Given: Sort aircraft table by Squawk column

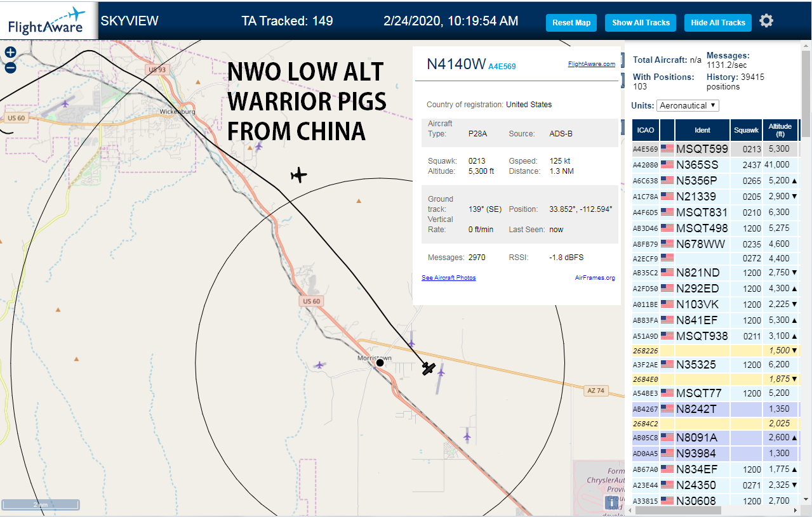Looking at the screenshot, I should pos(746,130).
